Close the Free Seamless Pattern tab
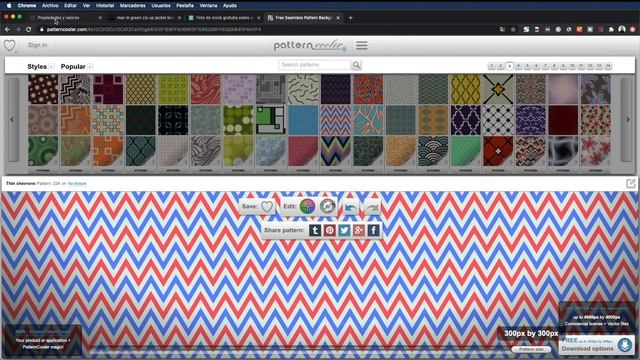 click(338, 18)
